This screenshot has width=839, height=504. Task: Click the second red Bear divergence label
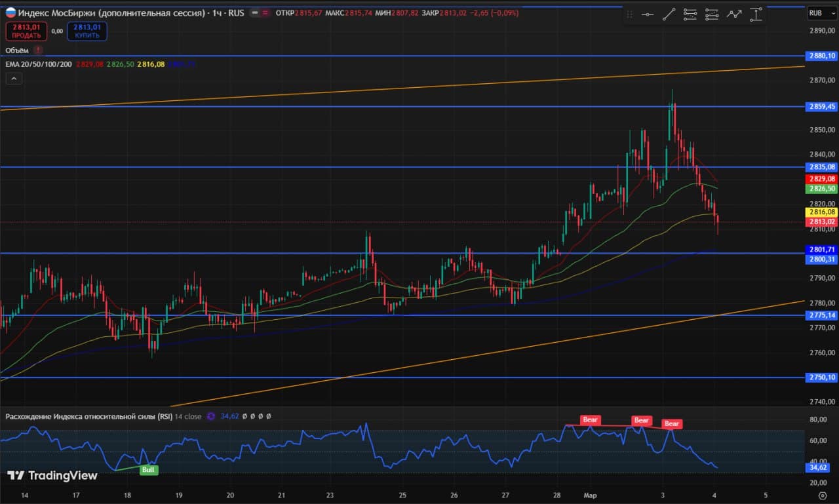click(641, 420)
